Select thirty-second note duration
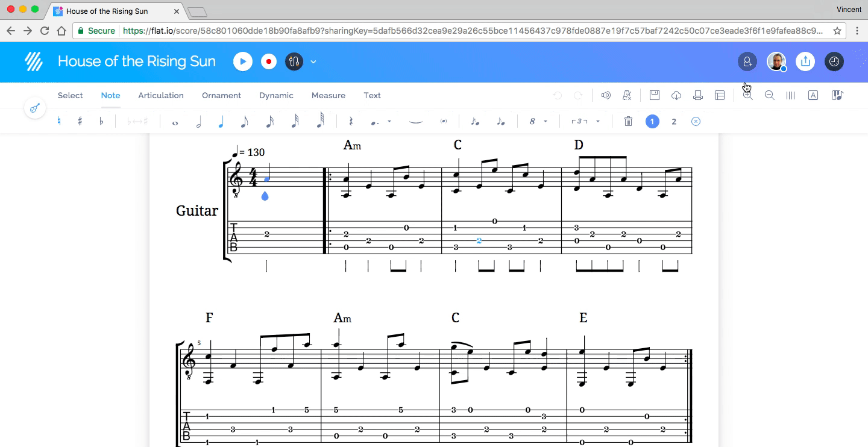 [295, 121]
